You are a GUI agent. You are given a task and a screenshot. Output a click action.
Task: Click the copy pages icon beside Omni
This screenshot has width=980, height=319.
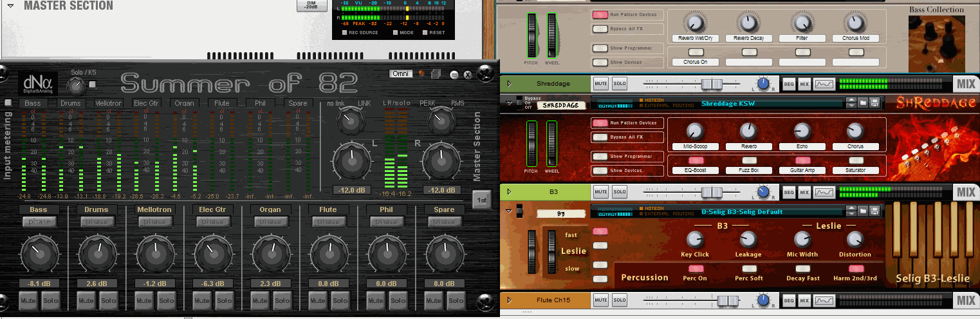(436, 74)
